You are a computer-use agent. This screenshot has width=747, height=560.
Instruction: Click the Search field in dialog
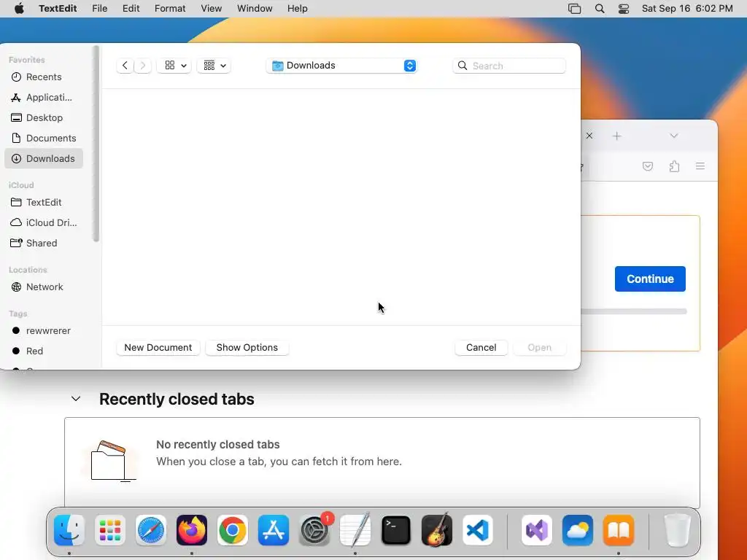[509, 66]
